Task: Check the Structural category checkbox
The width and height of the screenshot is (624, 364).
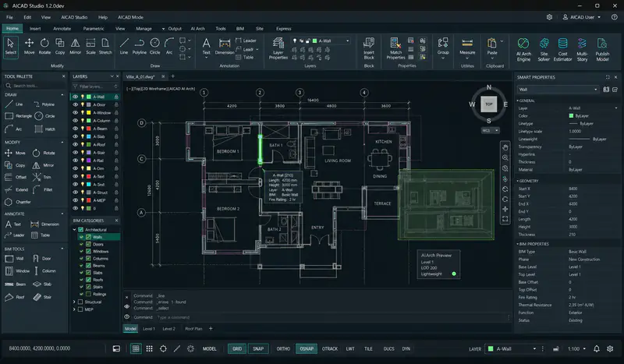Action: (80, 302)
